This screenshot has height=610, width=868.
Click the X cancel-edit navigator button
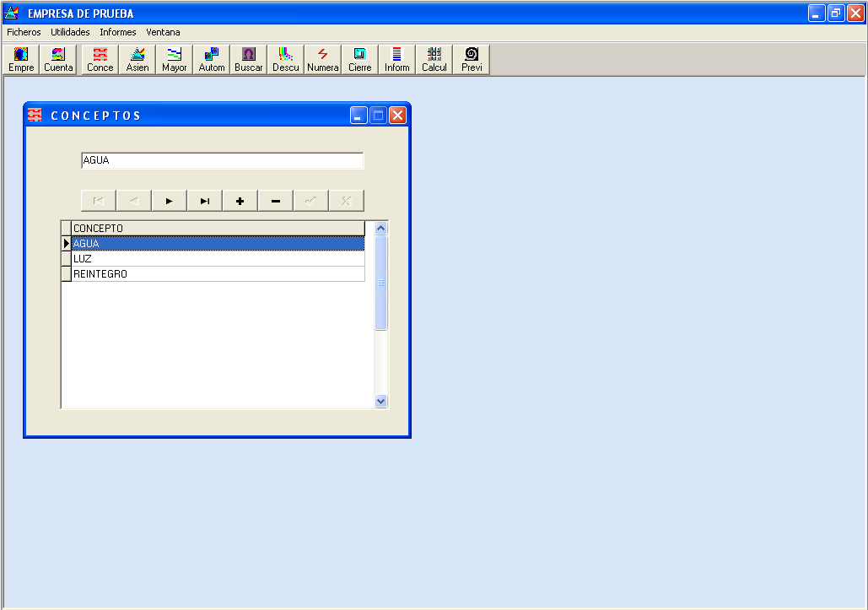[347, 201]
